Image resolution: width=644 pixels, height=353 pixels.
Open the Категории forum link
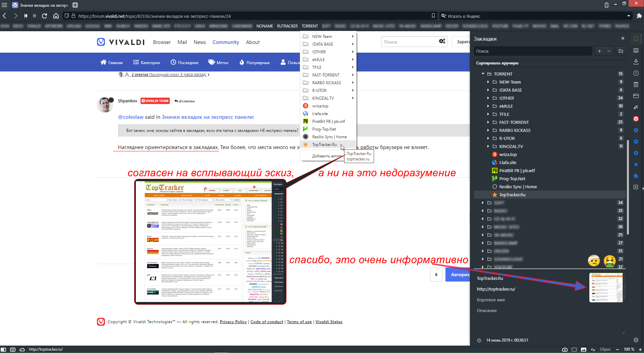147,62
